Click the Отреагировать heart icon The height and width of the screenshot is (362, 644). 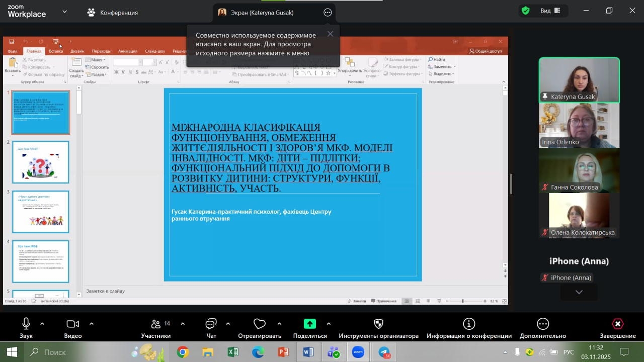(260, 324)
